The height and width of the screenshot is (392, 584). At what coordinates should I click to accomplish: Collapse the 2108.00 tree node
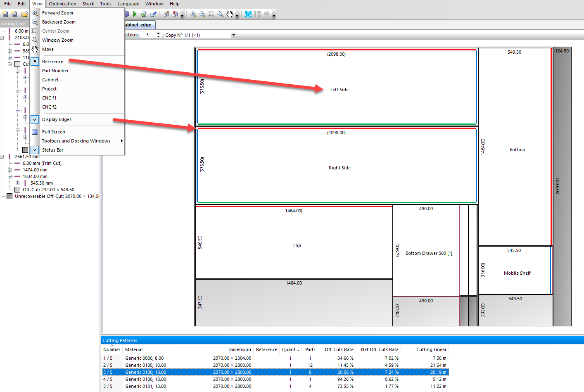point(2,38)
